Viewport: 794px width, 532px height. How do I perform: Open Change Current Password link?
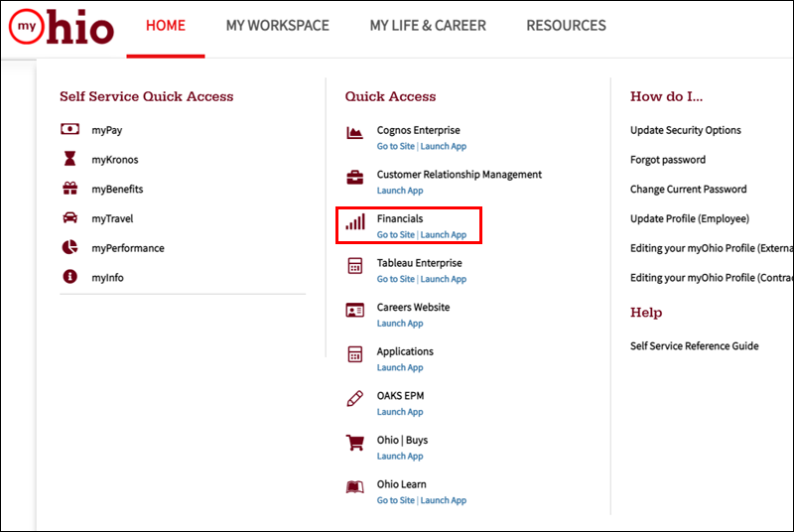click(x=688, y=189)
